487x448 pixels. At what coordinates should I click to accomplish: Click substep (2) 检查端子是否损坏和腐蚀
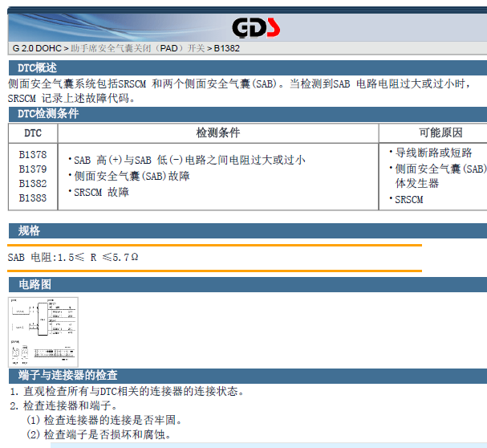[99, 434]
